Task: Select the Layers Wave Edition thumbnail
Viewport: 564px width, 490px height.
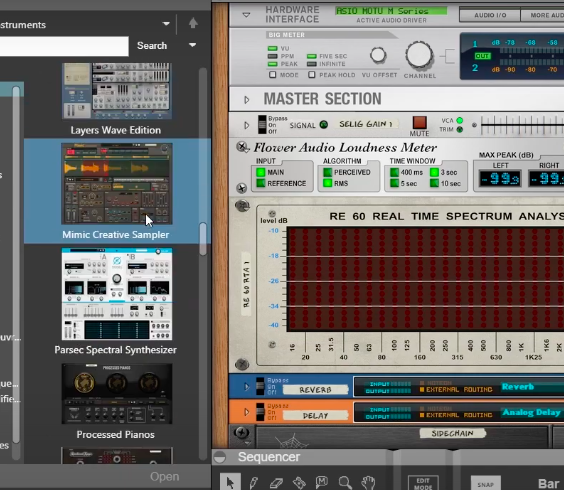Action: tap(117, 91)
